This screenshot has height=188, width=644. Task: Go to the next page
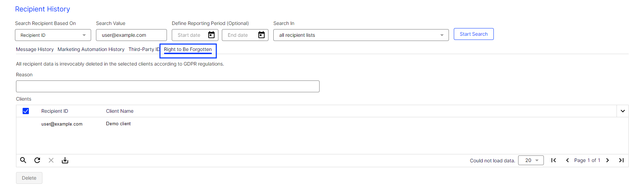(x=607, y=160)
